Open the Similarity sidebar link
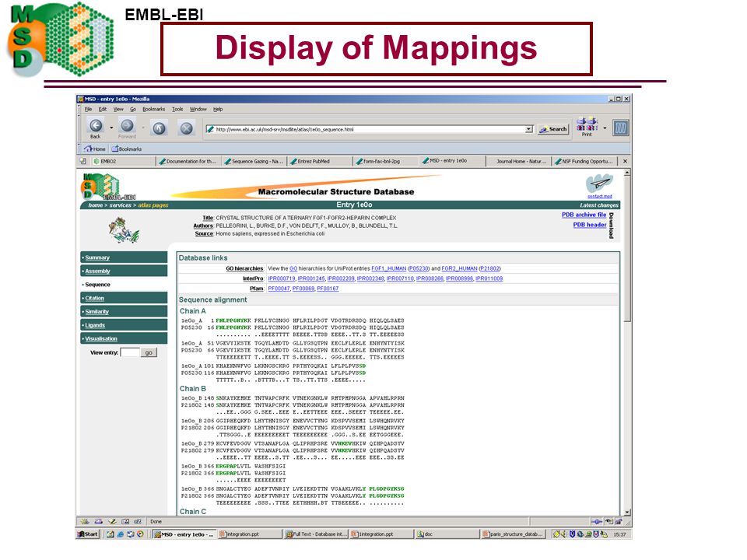Image resolution: width=747 pixels, height=560 pixels. tap(96, 311)
